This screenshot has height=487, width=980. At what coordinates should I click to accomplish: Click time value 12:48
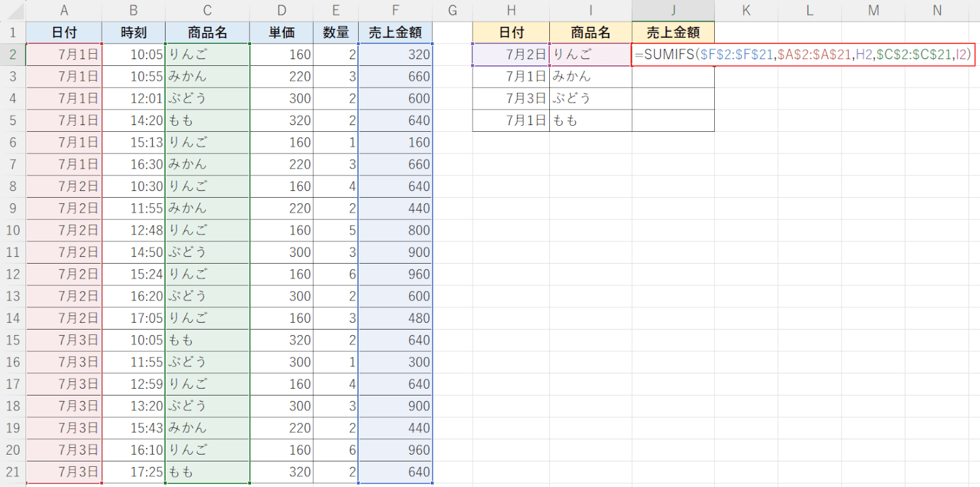134,230
